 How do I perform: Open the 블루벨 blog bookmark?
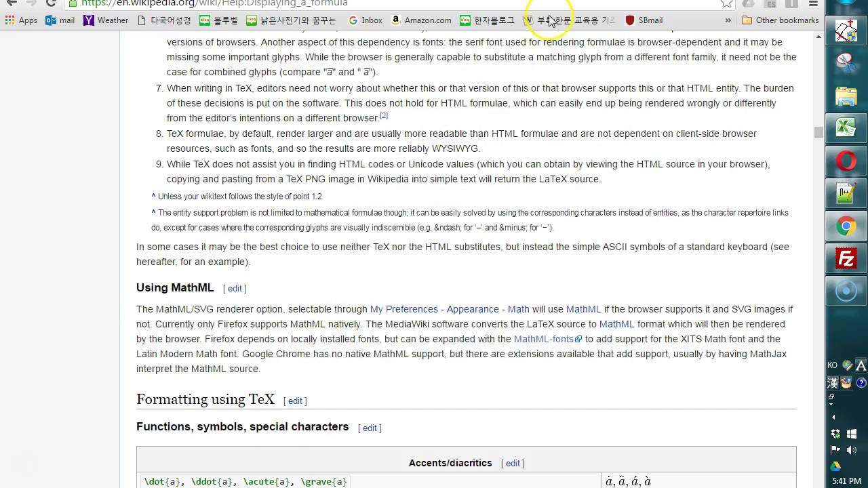219,20
